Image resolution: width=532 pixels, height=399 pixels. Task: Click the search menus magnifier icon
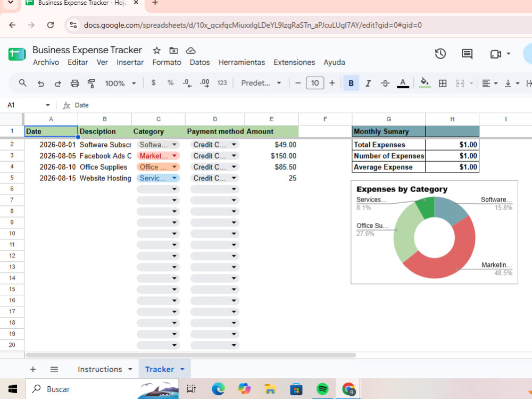click(23, 83)
